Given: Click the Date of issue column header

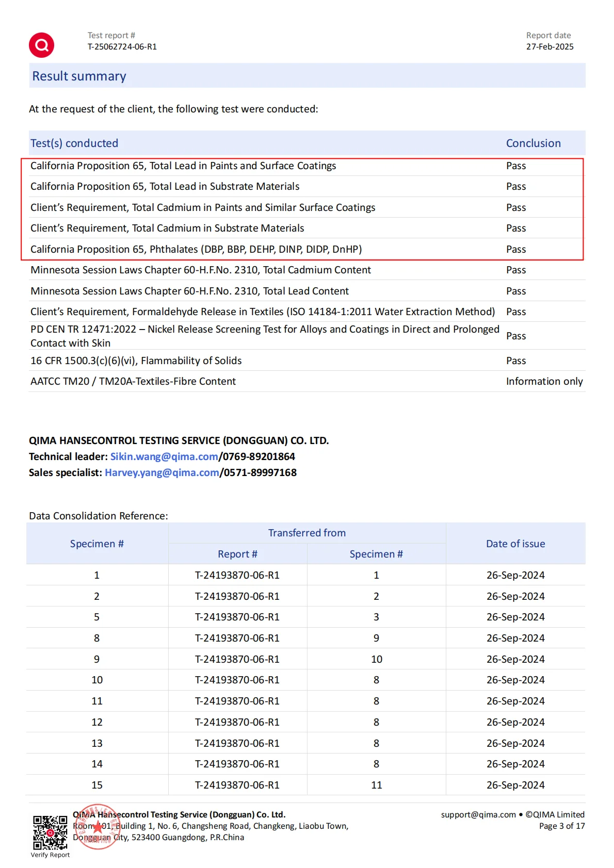Looking at the screenshot, I should tap(515, 544).
